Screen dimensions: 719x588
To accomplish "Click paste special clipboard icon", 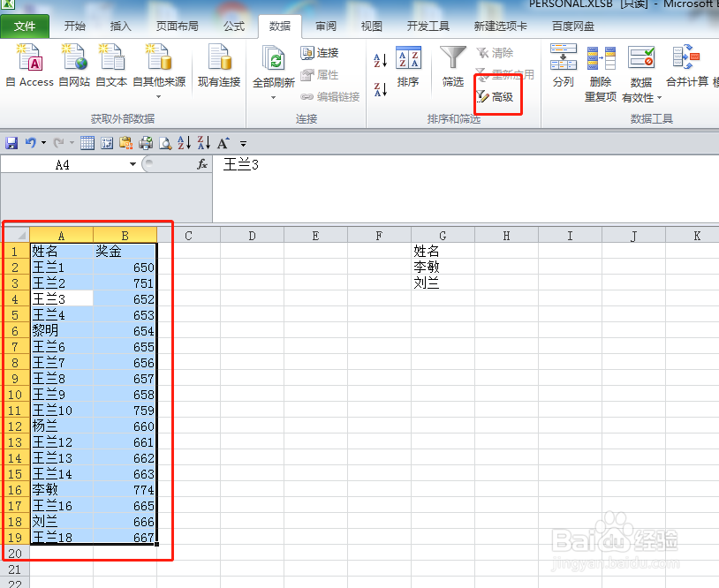I will 125,143.
